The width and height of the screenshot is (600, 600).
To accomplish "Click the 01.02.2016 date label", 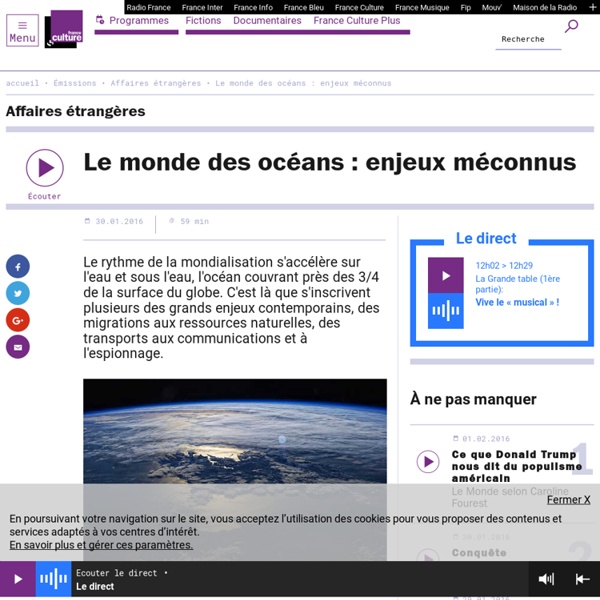I will [x=486, y=439].
